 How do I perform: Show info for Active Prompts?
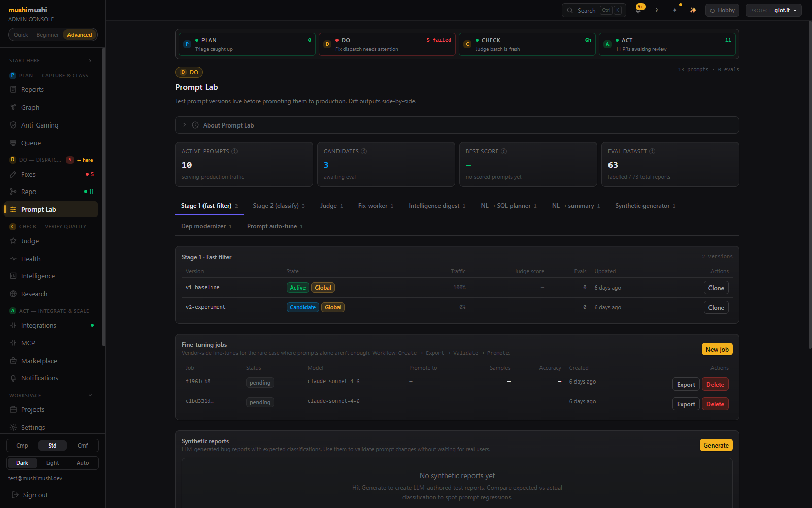point(234,151)
